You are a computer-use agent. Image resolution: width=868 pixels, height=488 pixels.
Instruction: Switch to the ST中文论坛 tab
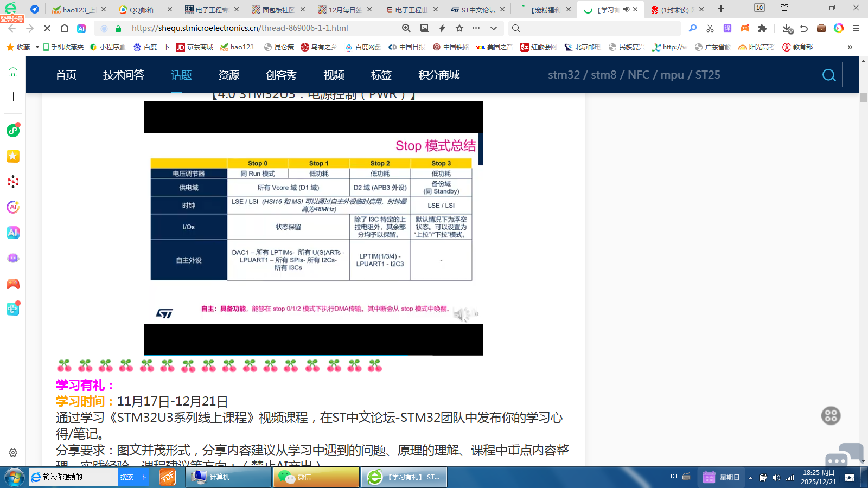coord(477,10)
